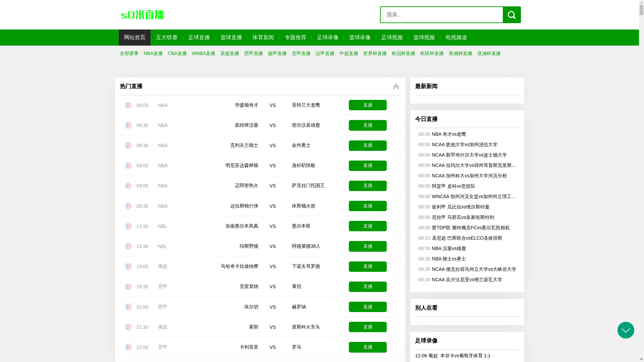Open the 网站首页 nav tab

pyautogui.click(x=135, y=38)
